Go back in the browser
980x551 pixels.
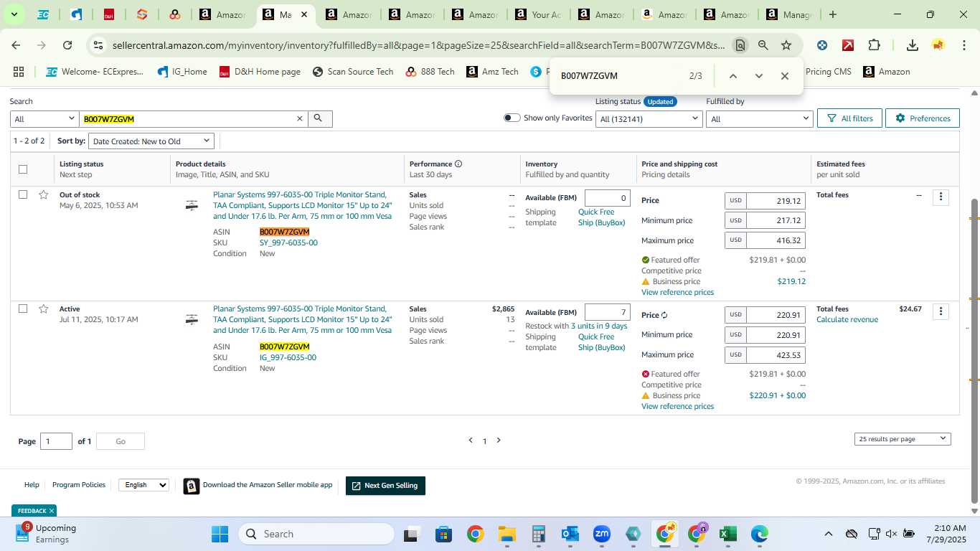coord(16,45)
